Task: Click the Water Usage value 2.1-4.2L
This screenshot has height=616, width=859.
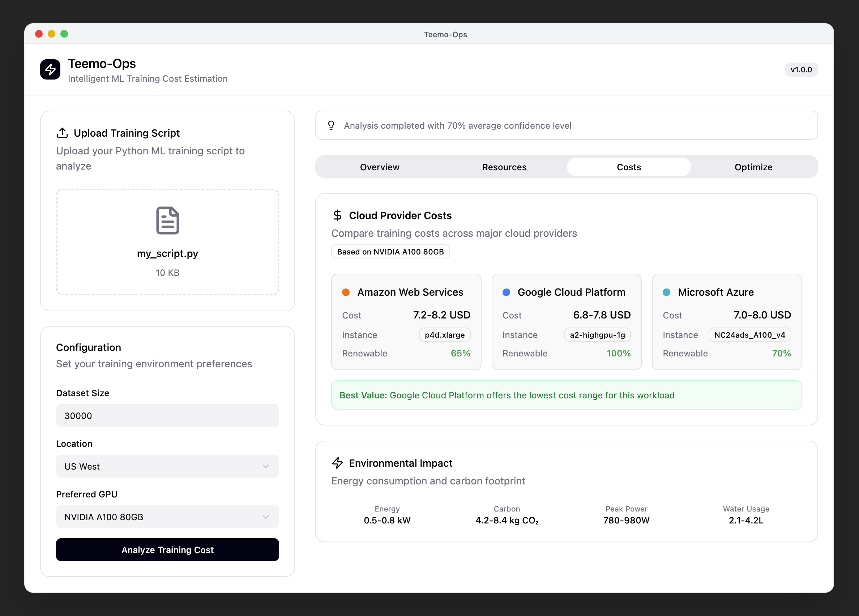Action: coord(746,520)
